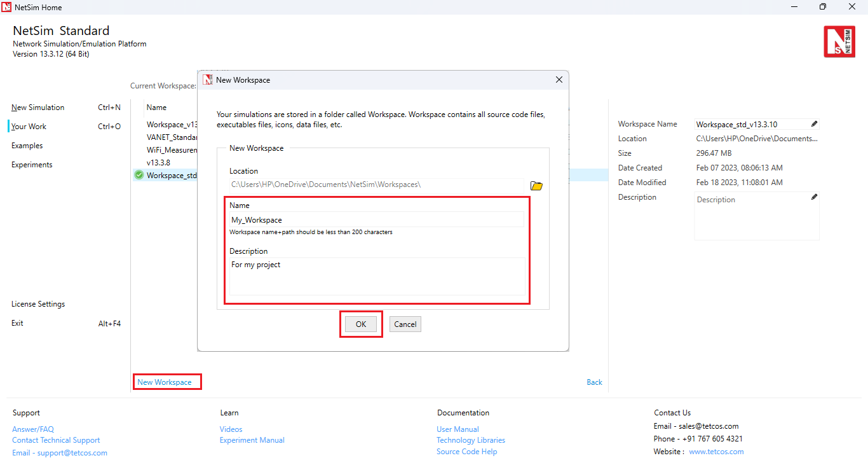This screenshot has width=868, height=458.
Task: Click the pencil icon next to Description field
Action: [x=815, y=197]
